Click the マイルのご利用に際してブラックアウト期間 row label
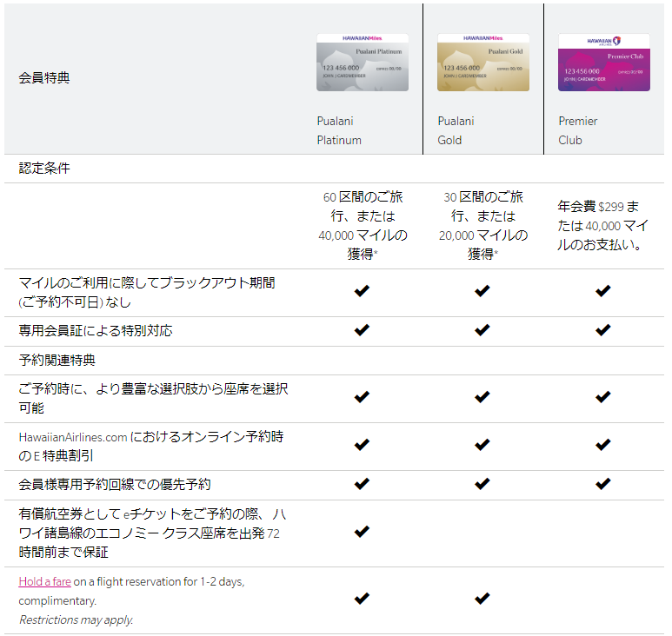Viewport: 672px width, 636px height. pyautogui.click(x=147, y=293)
